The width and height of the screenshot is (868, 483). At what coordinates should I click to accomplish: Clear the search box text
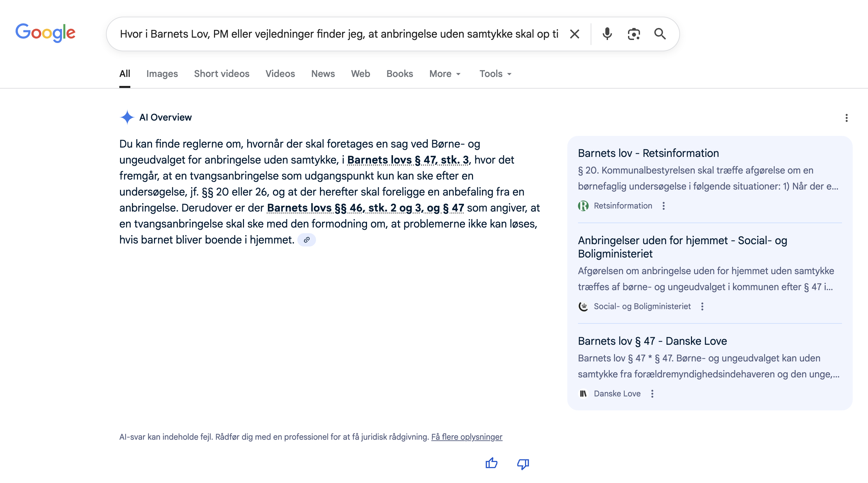click(575, 34)
